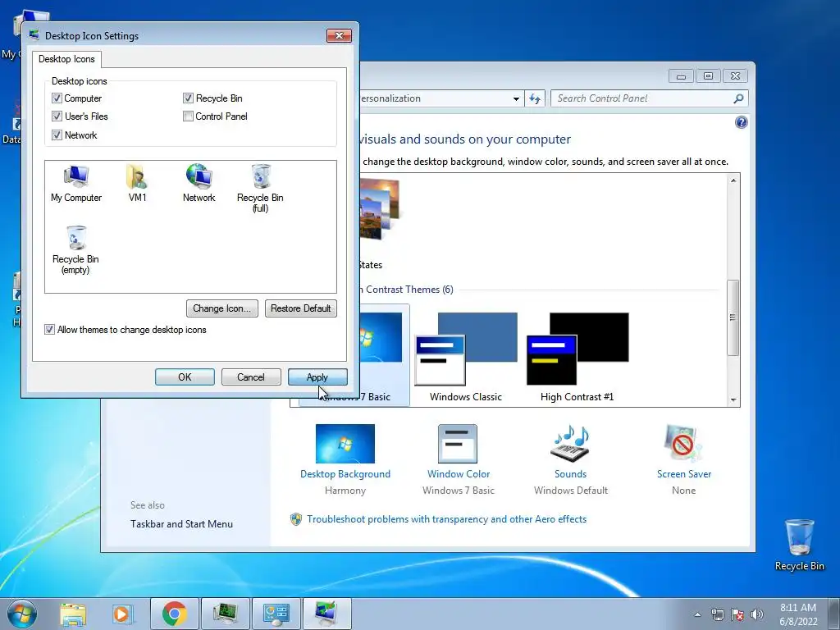Uncheck the Network checkbox
The height and width of the screenshot is (630, 840).
57,135
